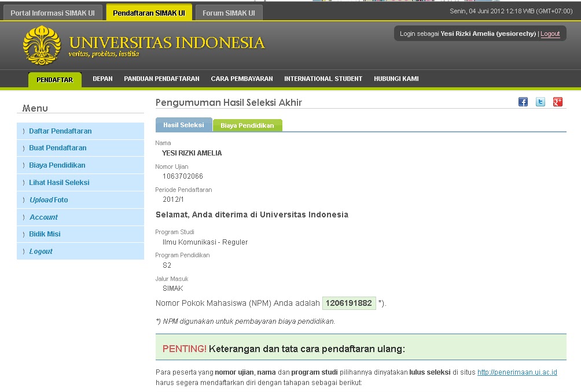Follow the penerimaan.ui.ac.id link

click(517, 372)
